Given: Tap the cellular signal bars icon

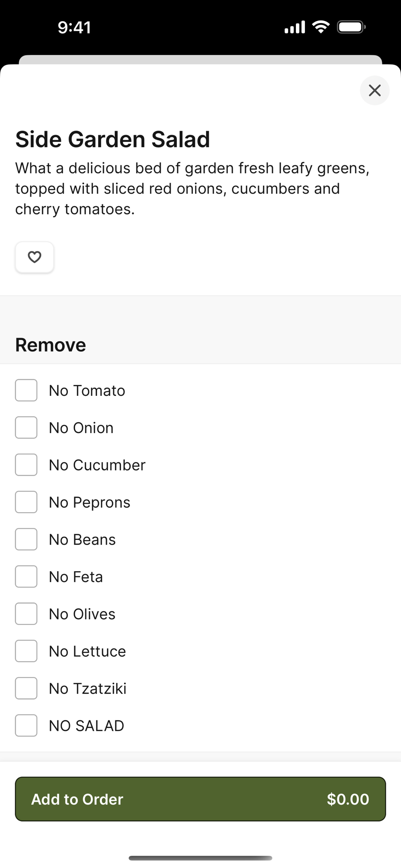Looking at the screenshot, I should [295, 28].
